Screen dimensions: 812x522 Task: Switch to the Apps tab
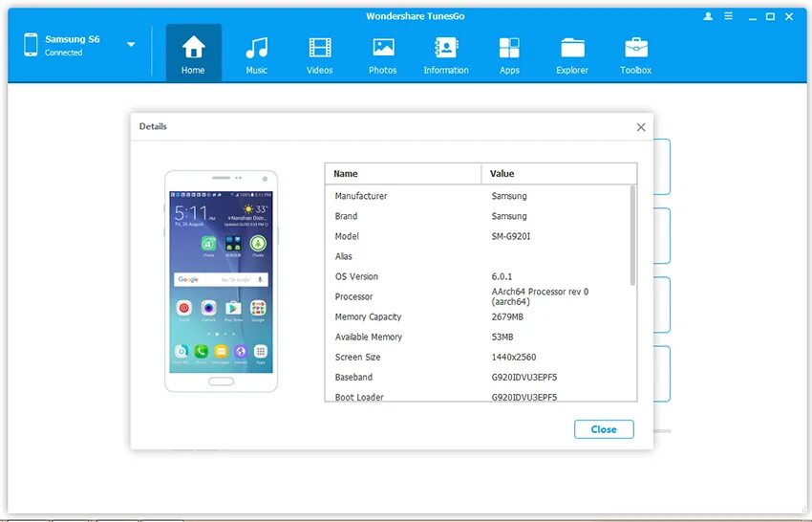pyautogui.click(x=509, y=54)
